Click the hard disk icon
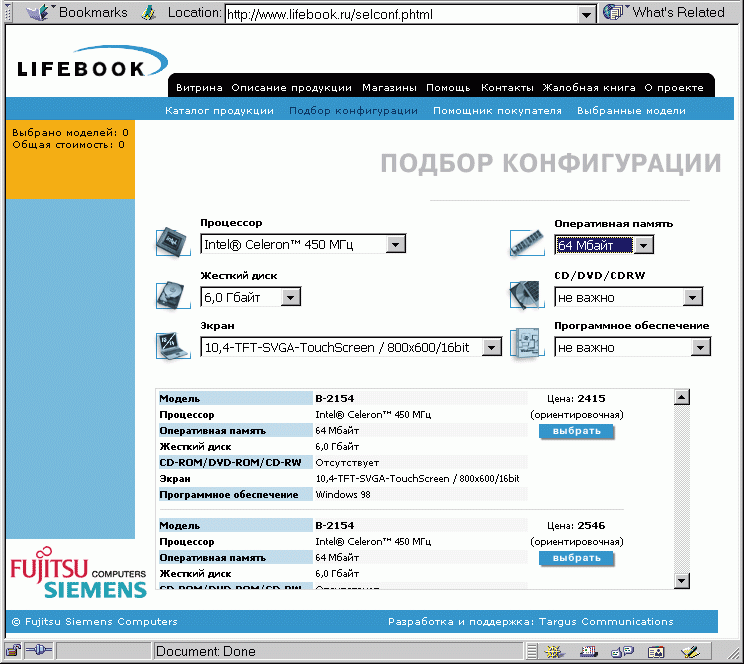The image size is (744, 664). tap(172, 295)
